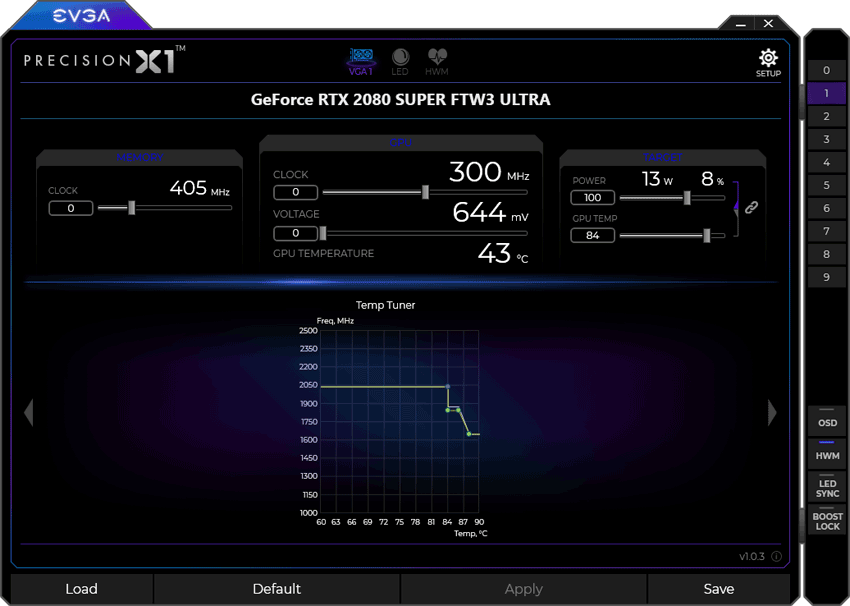Screen dimensions: 850x606
Task: Select profile slot 3
Action: click(826, 139)
